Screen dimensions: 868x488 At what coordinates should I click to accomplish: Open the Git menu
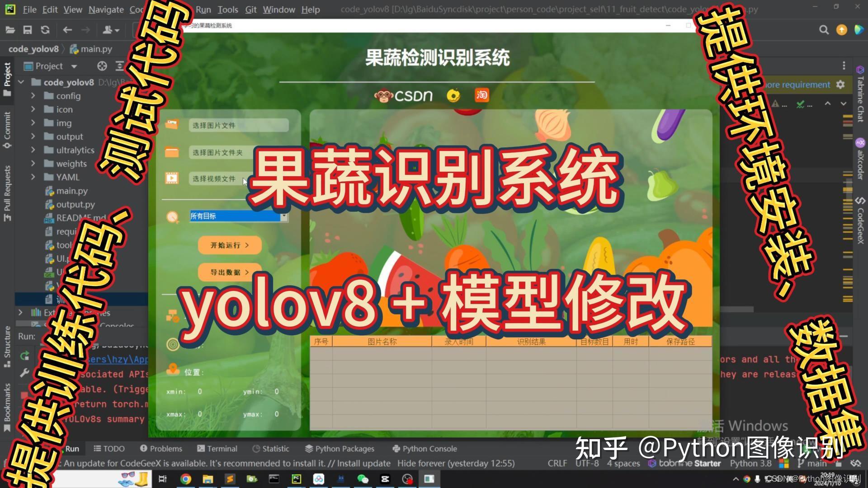pyautogui.click(x=250, y=9)
